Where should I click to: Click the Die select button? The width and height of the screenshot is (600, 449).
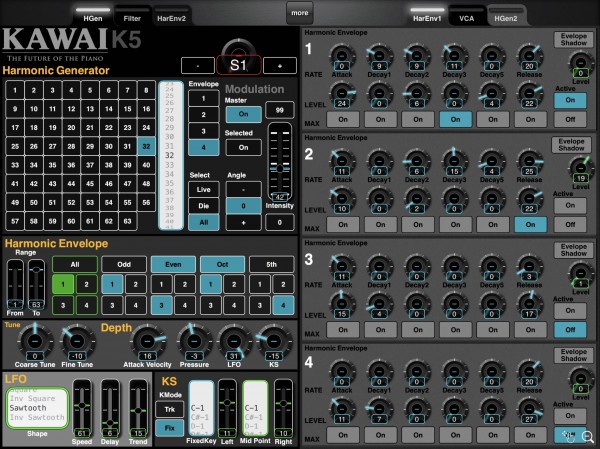click(x=204, y=206)
